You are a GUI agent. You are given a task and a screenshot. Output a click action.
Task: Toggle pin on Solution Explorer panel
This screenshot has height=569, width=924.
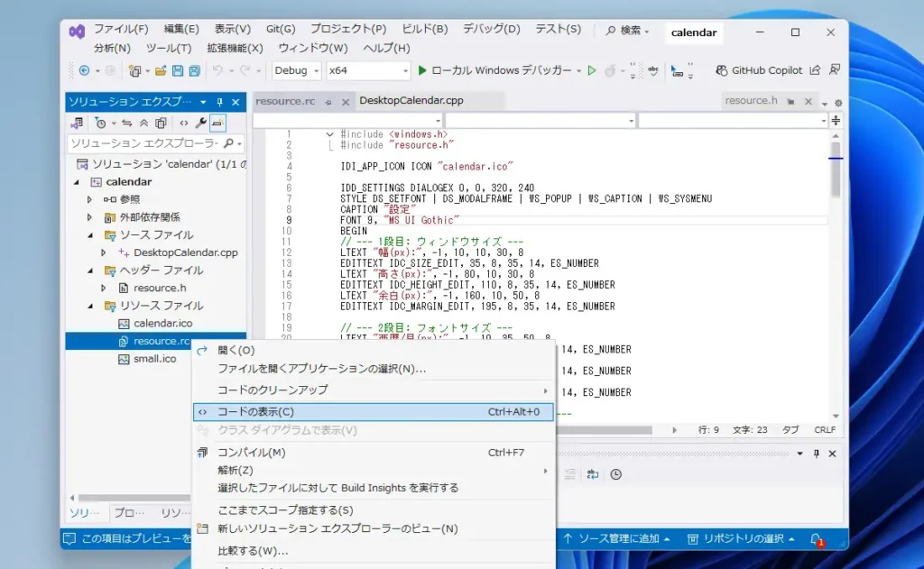coord(219,102)
